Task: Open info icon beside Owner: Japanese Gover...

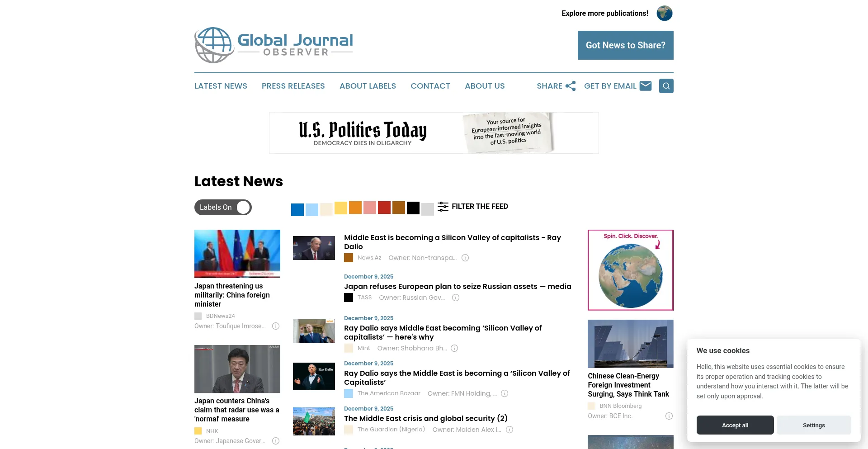Action: tap(276, 441)
